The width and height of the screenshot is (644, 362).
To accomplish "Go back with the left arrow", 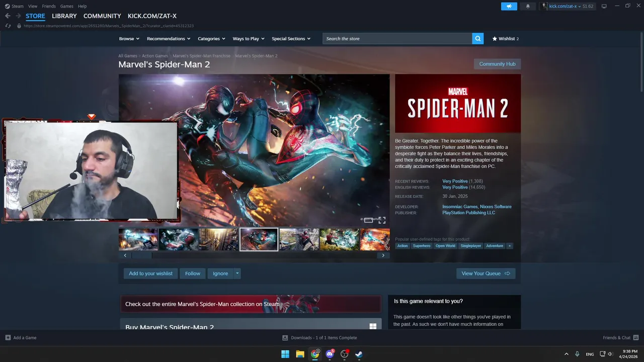I will point(8,16).
